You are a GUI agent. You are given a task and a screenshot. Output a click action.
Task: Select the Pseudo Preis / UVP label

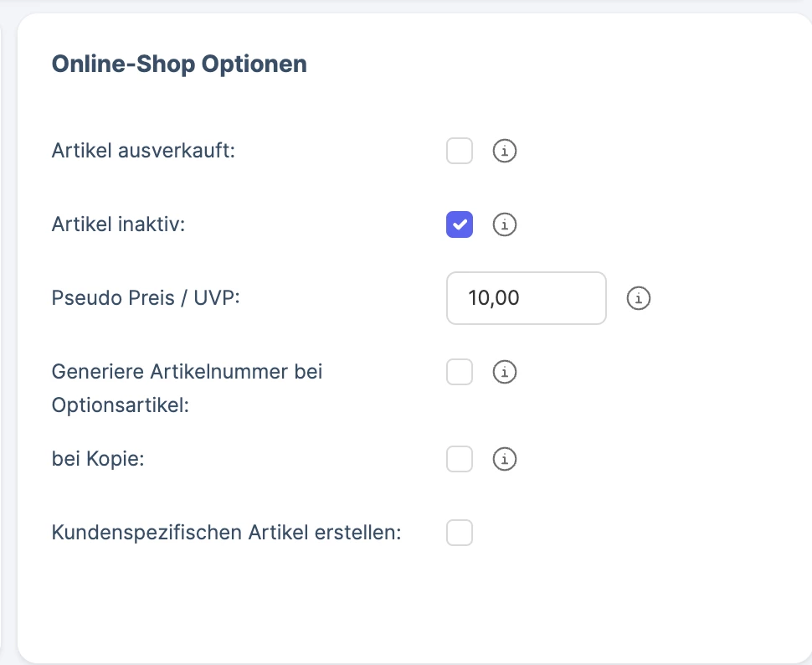click(146, 298)
